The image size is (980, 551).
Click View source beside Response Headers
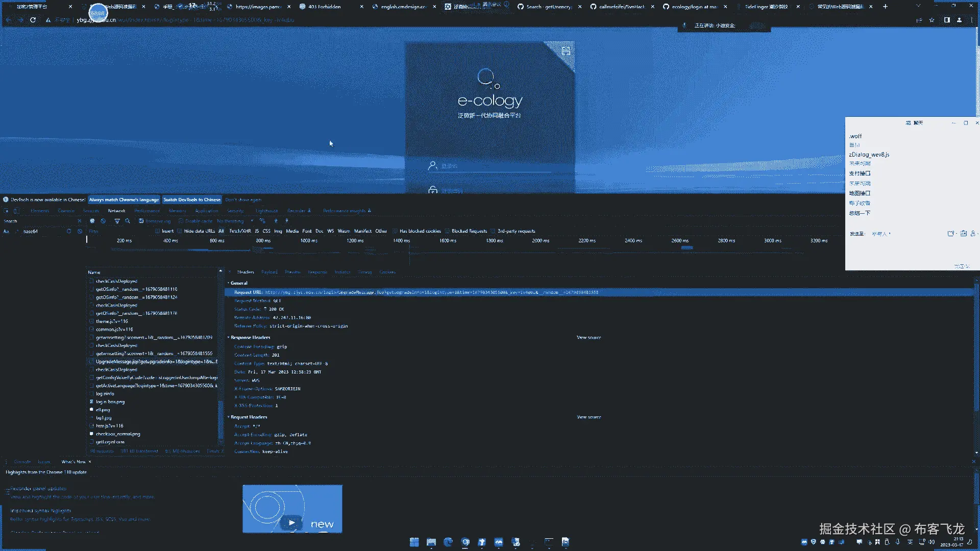click(589, 337)
